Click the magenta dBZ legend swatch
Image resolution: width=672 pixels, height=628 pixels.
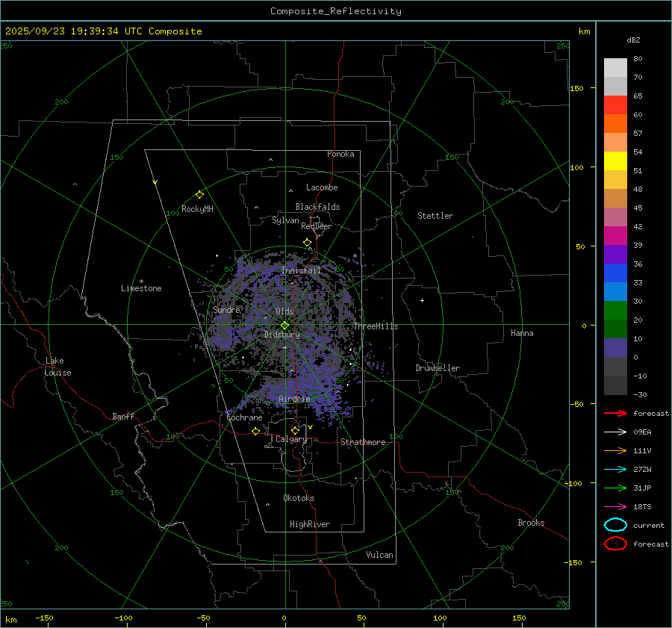tap(615, 236)
